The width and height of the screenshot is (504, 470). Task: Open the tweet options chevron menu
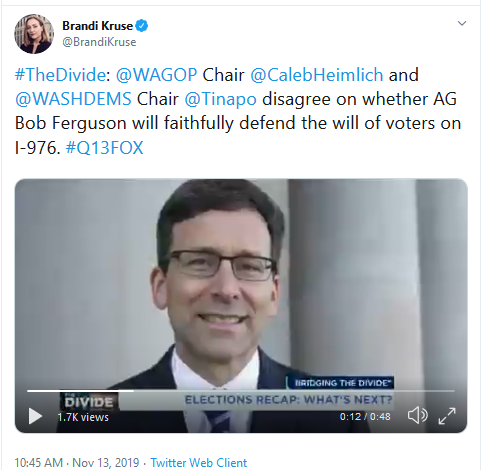(x=462, y=23)
